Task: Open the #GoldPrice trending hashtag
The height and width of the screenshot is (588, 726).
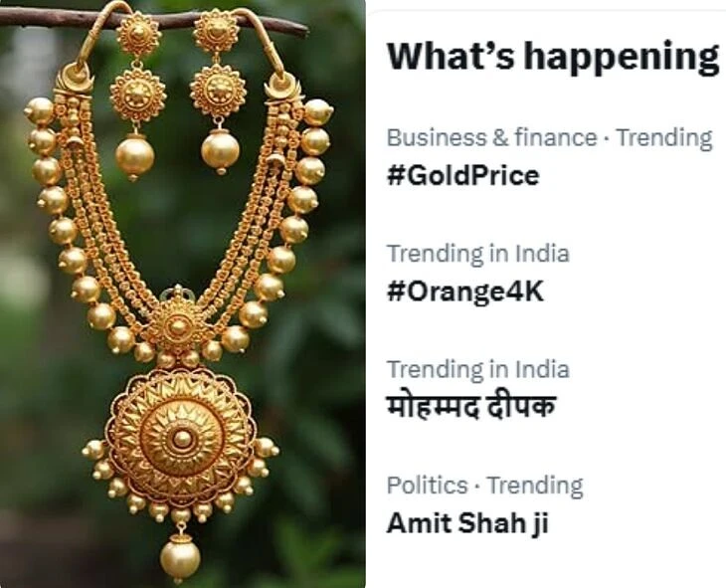Action: click(x=462, y=176)
